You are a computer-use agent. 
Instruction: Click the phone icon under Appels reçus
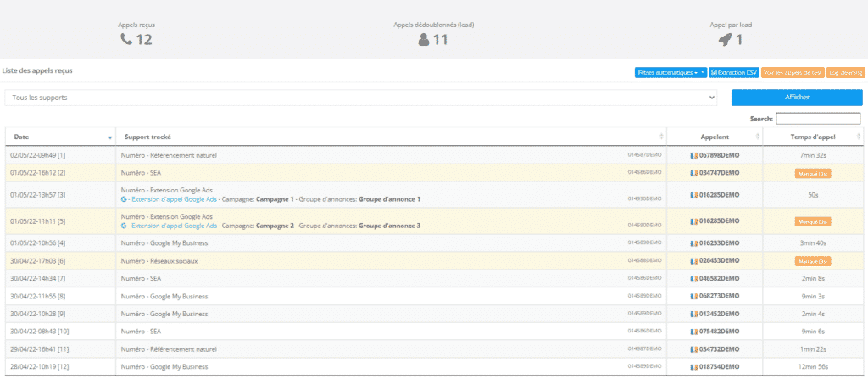(127, 39)
